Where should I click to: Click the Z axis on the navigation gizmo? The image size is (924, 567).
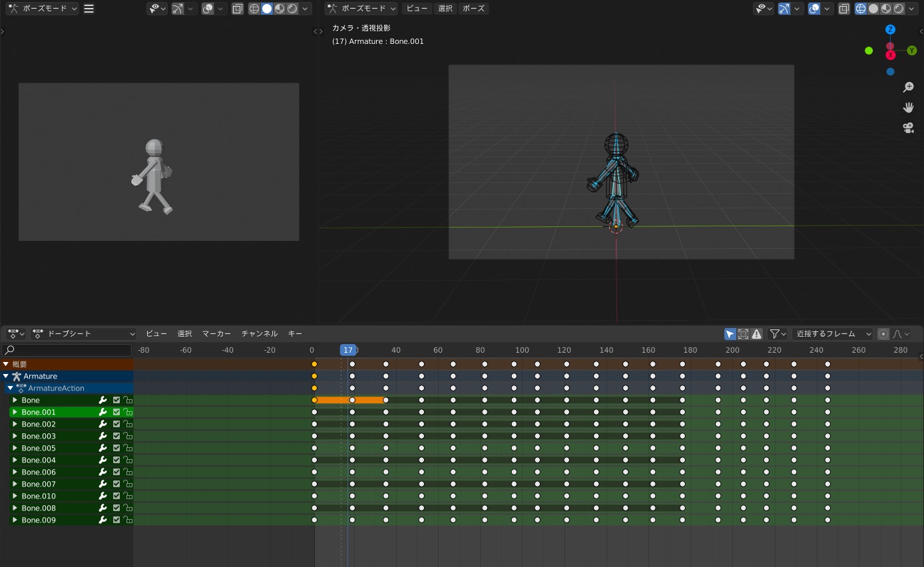click(890, 30)
